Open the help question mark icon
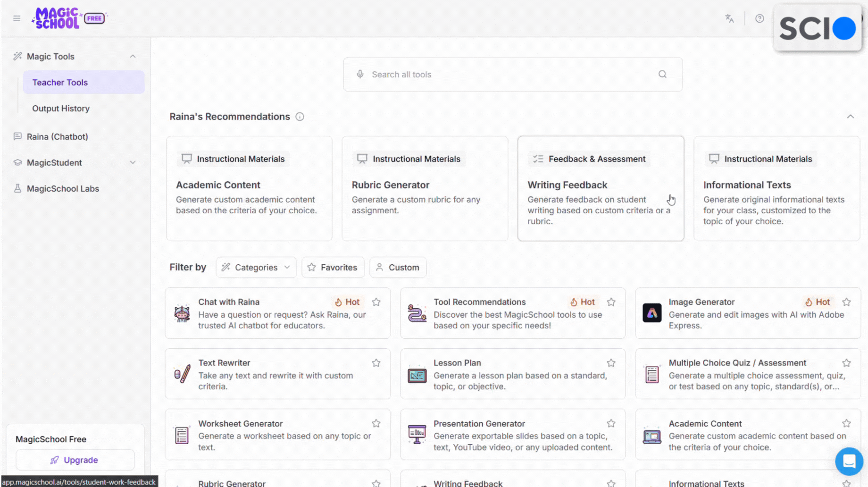This screenshot has width=868, height=487. click(759, 18)
